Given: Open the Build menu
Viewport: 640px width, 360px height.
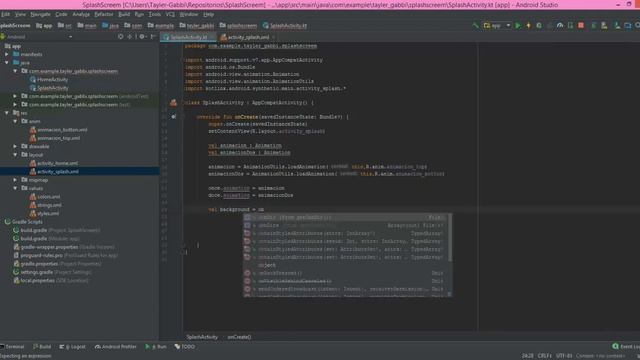Looking at the screenshot, I should pos(124,14).
